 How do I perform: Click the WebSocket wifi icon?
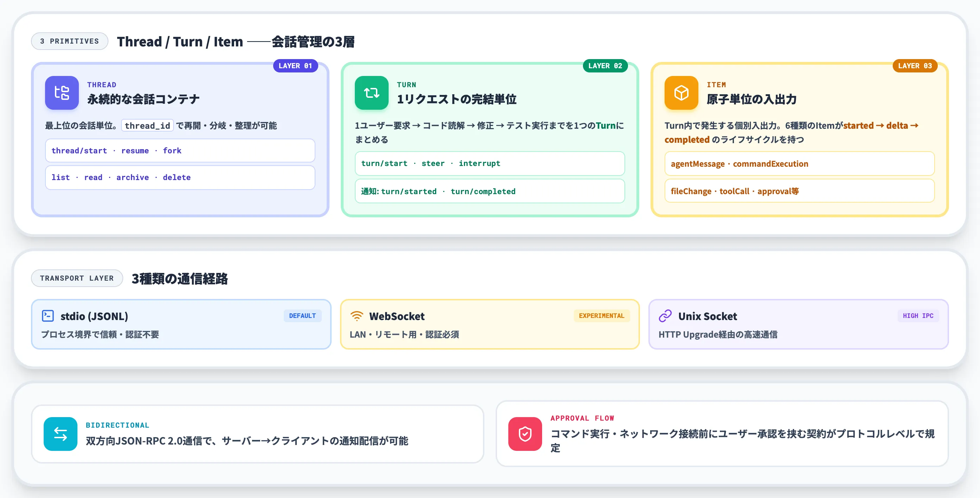pyautogui.click(x=357, y=315)
